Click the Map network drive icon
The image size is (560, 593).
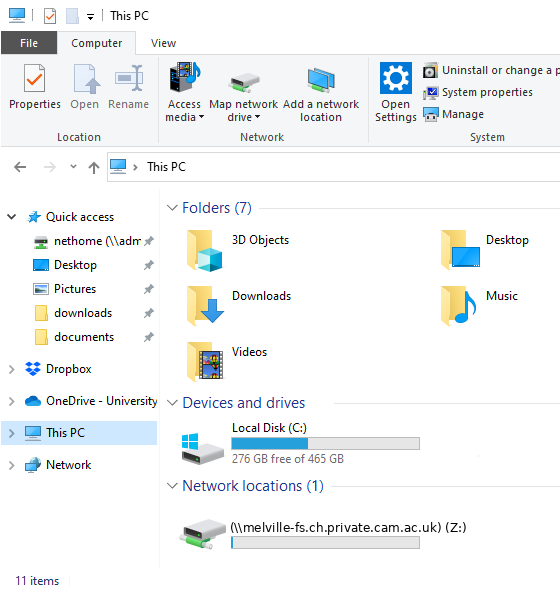pyautogui.click(x=244, y=82)
